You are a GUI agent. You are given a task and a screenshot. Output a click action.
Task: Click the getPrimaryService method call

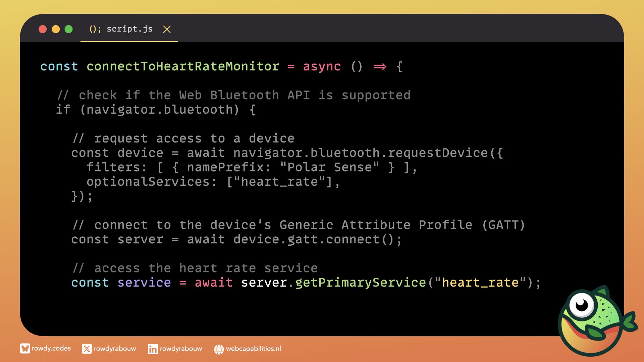(360, 283)
